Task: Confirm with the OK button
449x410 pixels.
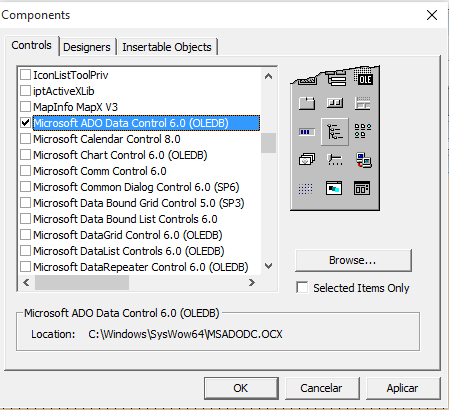Action: tap(241, 388)
